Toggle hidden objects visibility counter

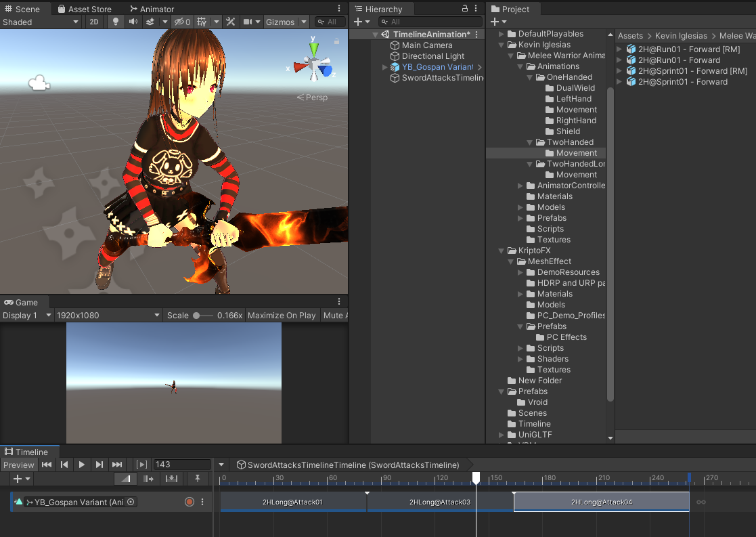(x=182, y=22)
